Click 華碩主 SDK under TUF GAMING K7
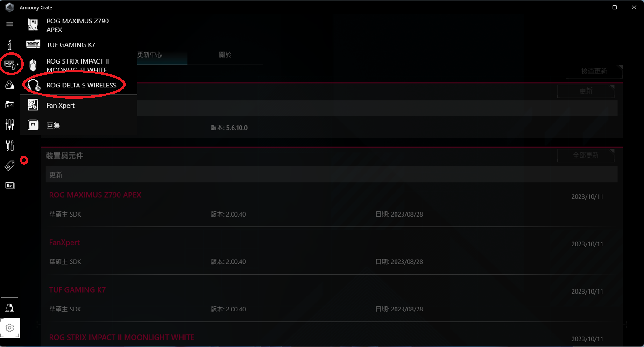Viewport: 644px width, 347px height. tap(65, 309)
